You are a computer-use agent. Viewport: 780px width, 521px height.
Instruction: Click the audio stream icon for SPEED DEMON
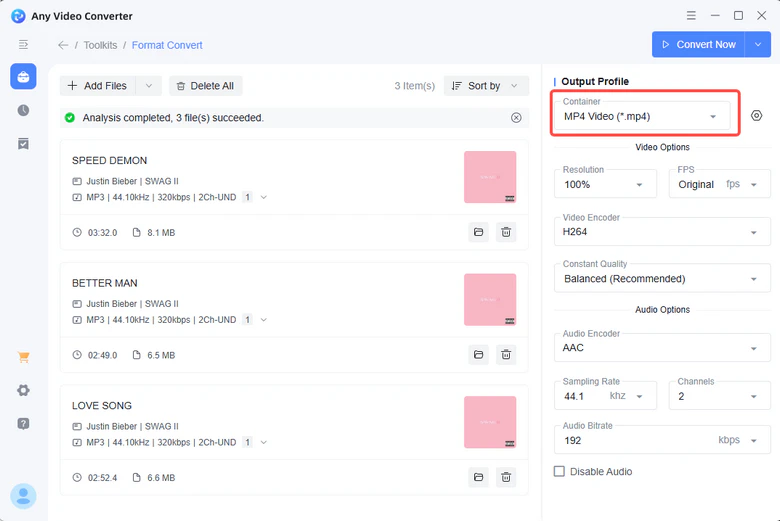[77, 197]
